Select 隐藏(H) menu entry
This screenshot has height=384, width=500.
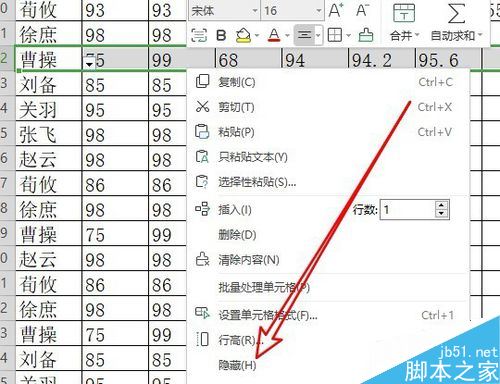click(328, 365)
